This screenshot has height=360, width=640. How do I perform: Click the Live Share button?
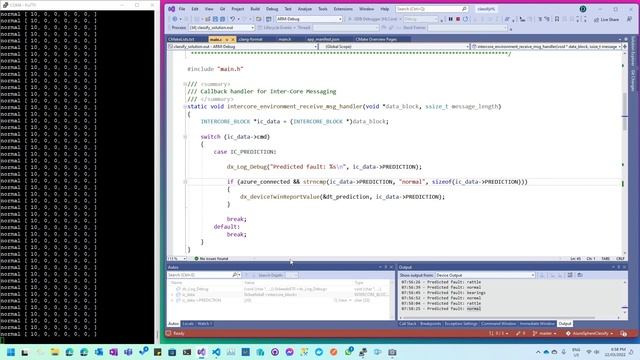pos(607,20)
